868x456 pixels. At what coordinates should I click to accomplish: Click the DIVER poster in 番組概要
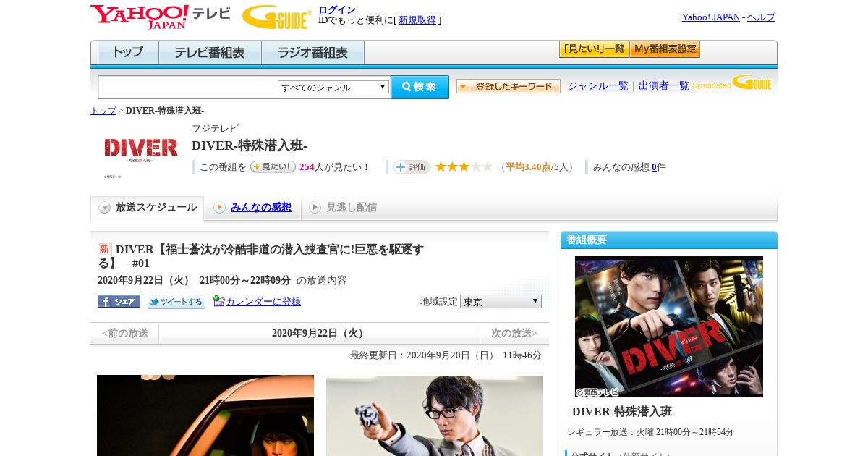[x=669, y=326]
